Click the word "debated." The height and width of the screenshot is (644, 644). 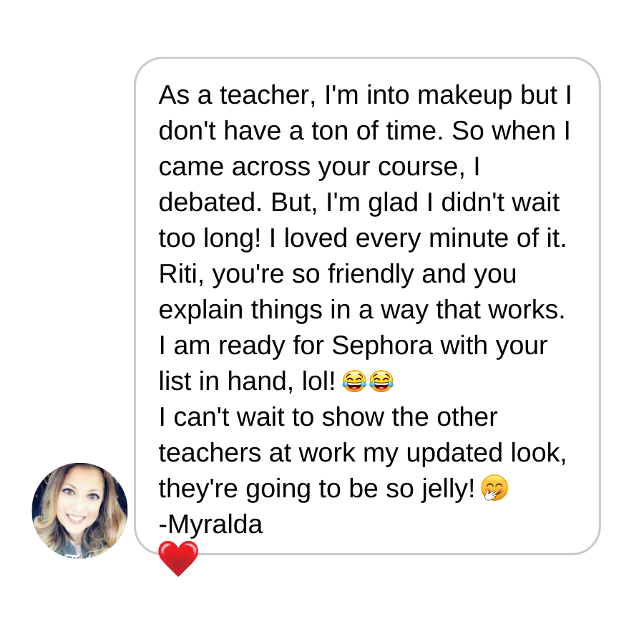(x=210, y=202)
